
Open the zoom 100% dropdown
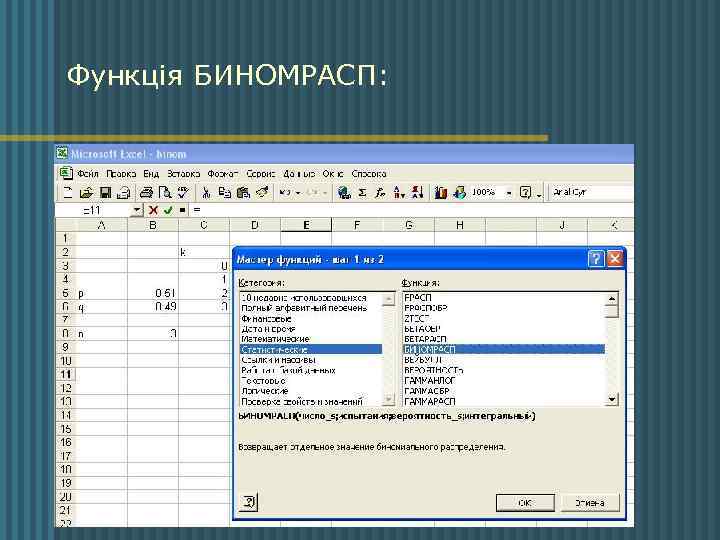(509, 192)
